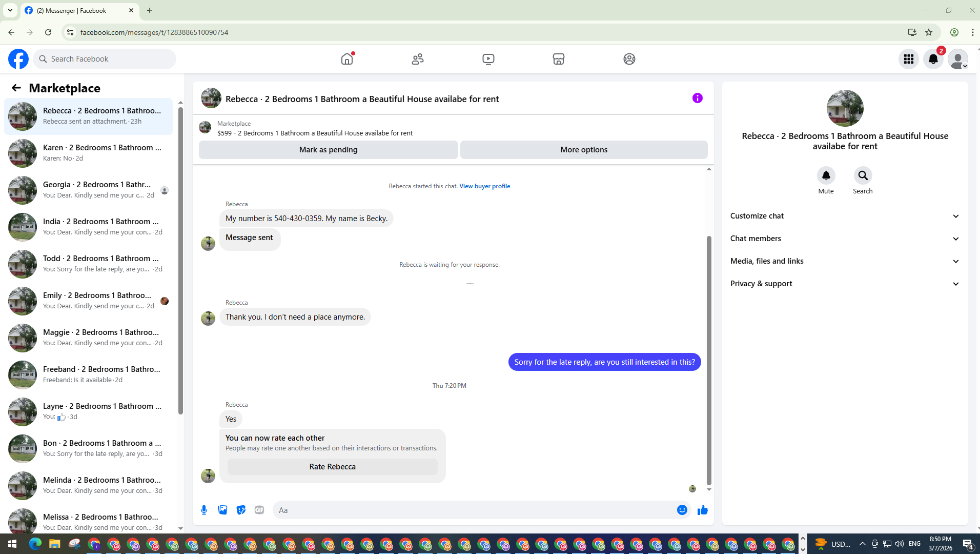Open the emoji picker in message box
Screen dimensions: 980x554
pos(682,510)
